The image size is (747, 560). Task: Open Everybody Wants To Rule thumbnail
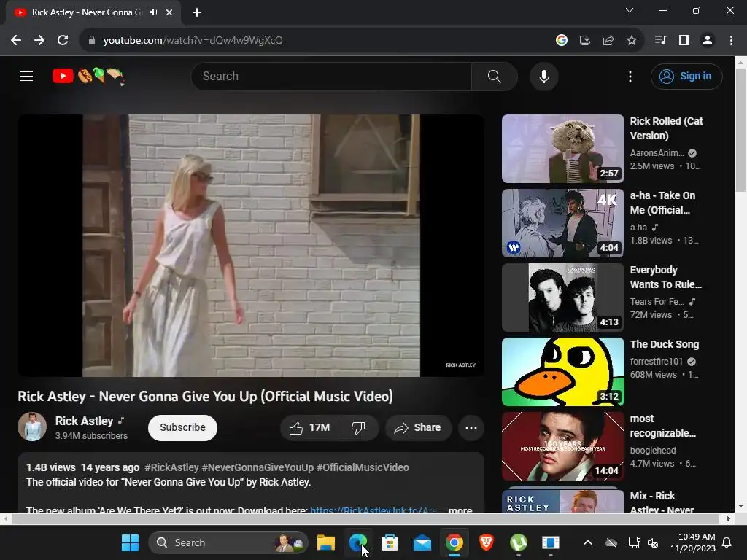[x=562, y=297]
